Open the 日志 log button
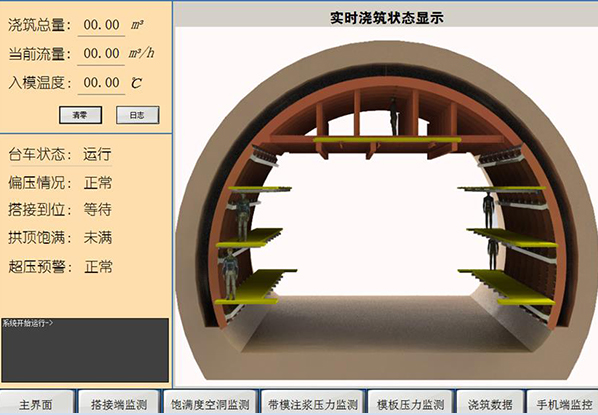This screenshot has height=415, width=598. click(x=137, y=115)
